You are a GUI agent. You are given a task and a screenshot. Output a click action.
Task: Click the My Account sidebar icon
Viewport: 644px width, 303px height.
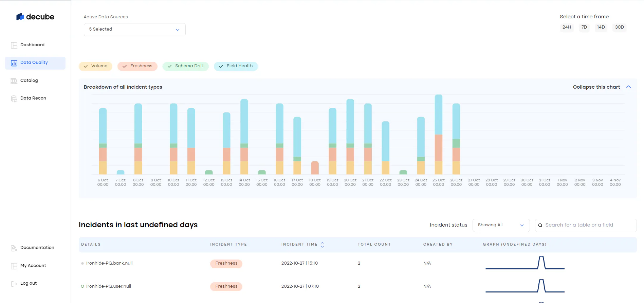14,266
